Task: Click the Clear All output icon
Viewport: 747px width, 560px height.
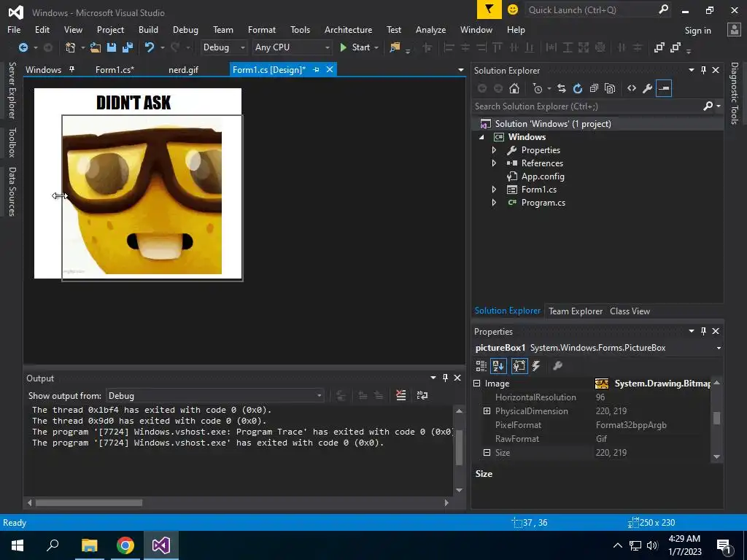Action: [x=401, y=395]
